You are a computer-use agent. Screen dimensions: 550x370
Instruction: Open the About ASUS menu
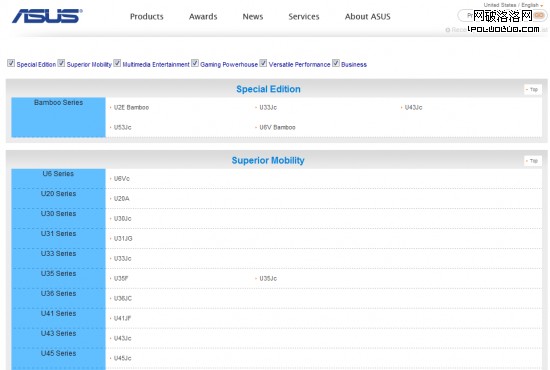tap(367, 16)
